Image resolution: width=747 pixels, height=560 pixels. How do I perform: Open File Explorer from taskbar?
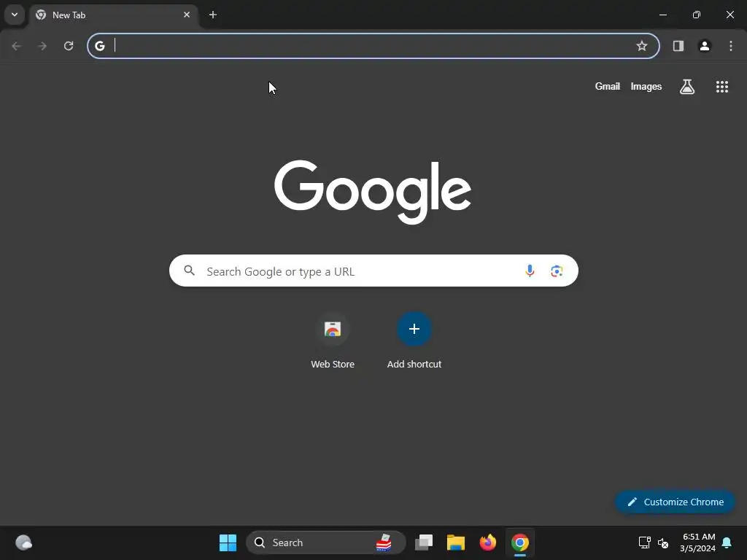click(455, 542)
